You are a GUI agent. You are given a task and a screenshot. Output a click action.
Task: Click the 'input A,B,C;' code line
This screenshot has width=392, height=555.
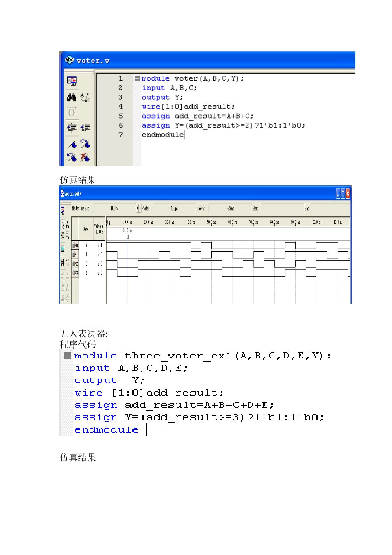tap(170, 88)
